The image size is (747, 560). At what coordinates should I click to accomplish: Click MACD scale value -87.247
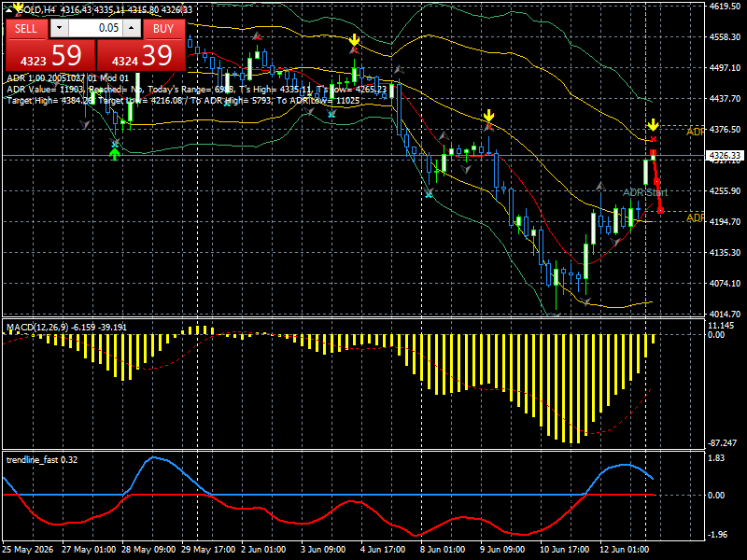point(722,442)
